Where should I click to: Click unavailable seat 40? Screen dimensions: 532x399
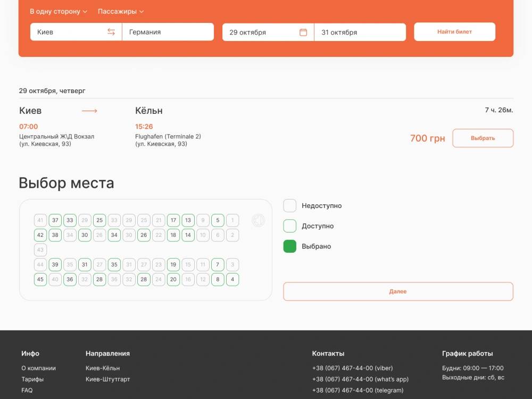(55, 280)
